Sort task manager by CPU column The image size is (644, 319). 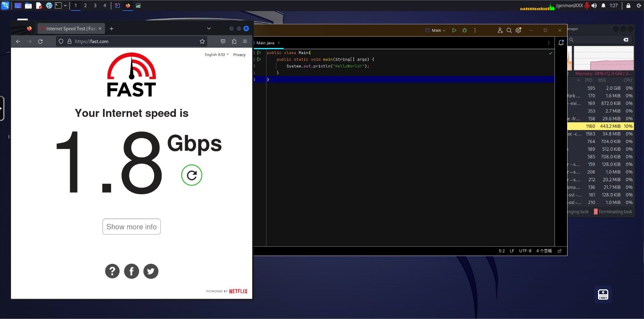pos(628,80)
